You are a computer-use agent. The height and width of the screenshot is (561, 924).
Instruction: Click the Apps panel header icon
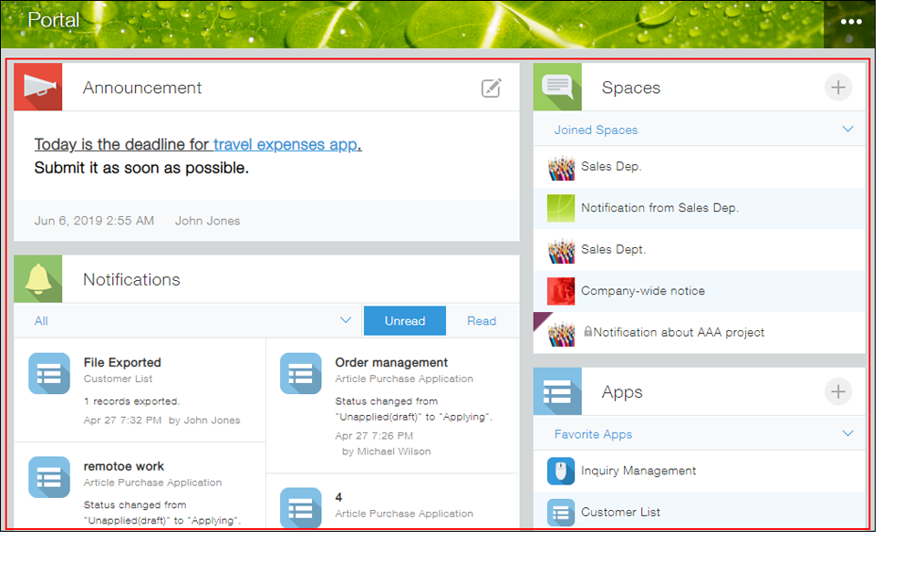(557, 391)
